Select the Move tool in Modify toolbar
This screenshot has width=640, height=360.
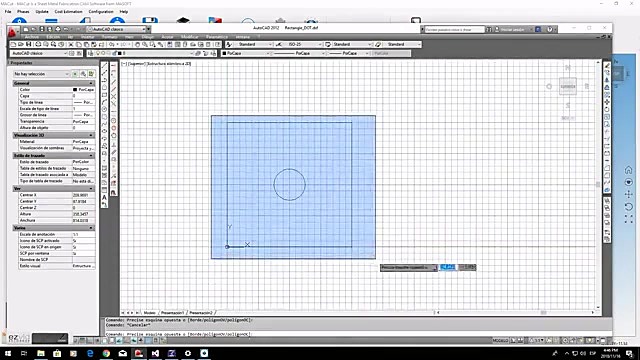point(607,102)
